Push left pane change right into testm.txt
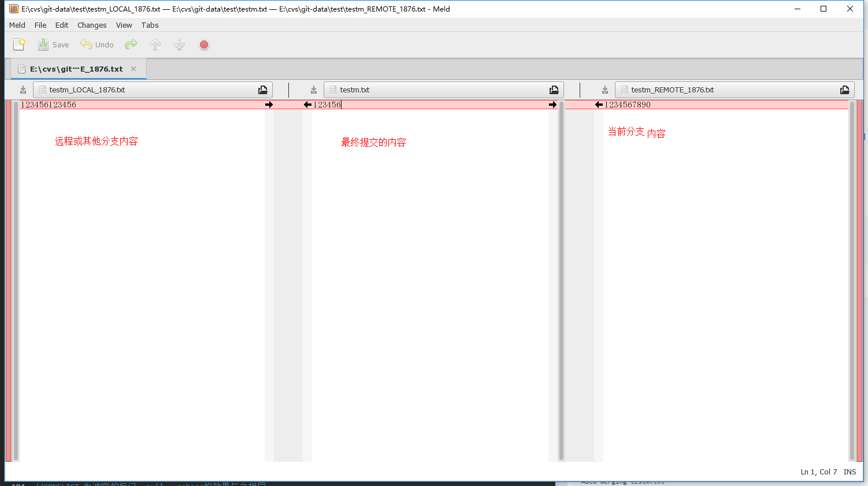 (x=269, y=105)
